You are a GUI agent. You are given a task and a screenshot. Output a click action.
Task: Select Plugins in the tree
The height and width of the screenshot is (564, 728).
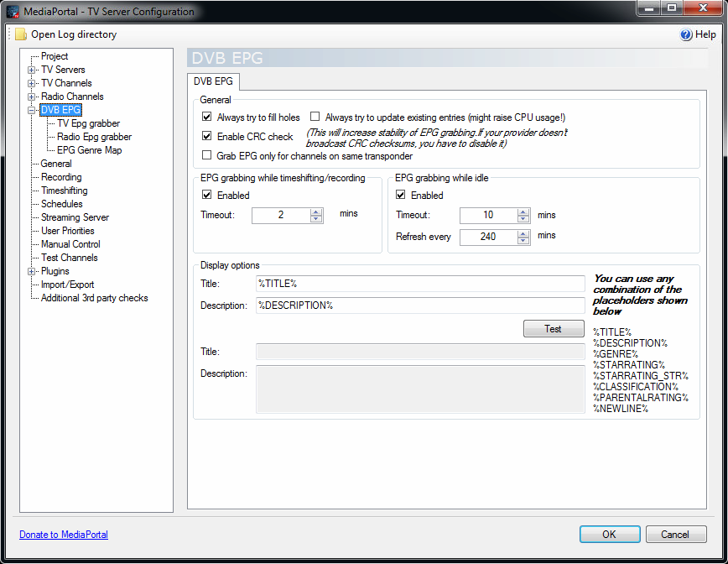coord(55,272)
